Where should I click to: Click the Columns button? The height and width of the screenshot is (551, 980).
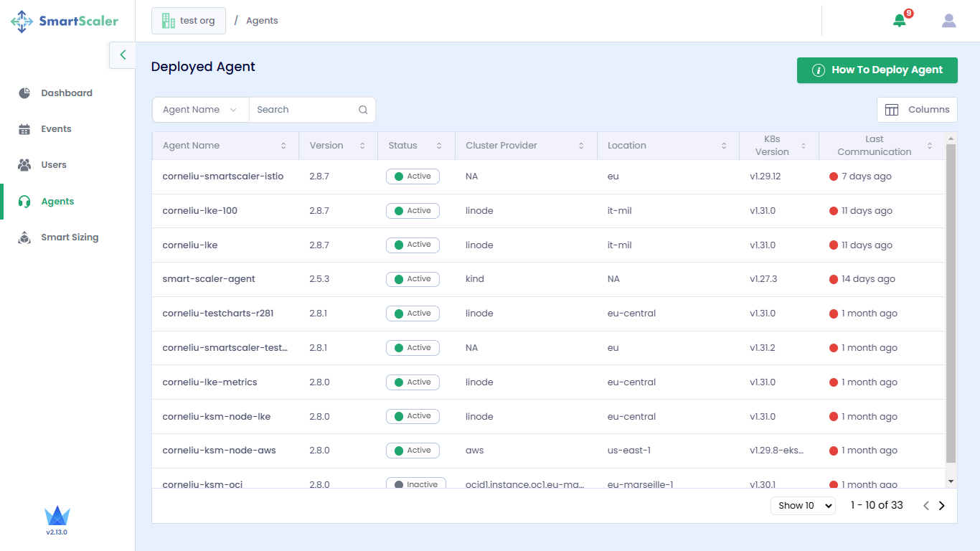(x=917, y=110)
